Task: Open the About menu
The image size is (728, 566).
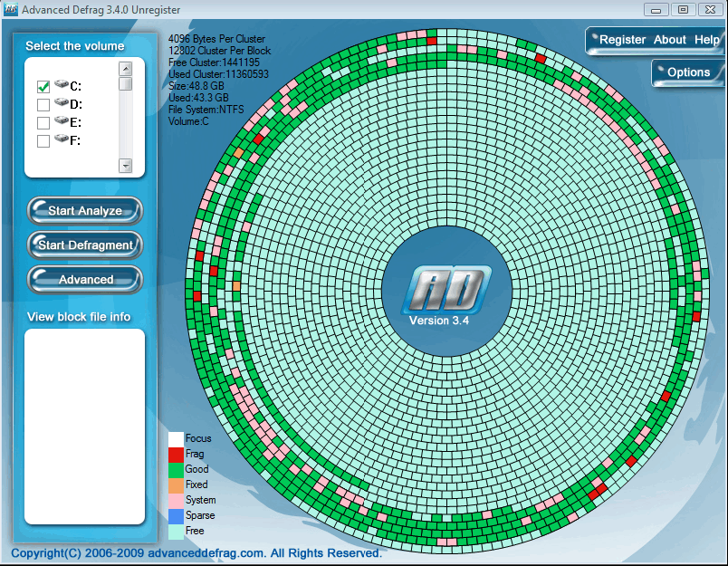Action: 670,40
